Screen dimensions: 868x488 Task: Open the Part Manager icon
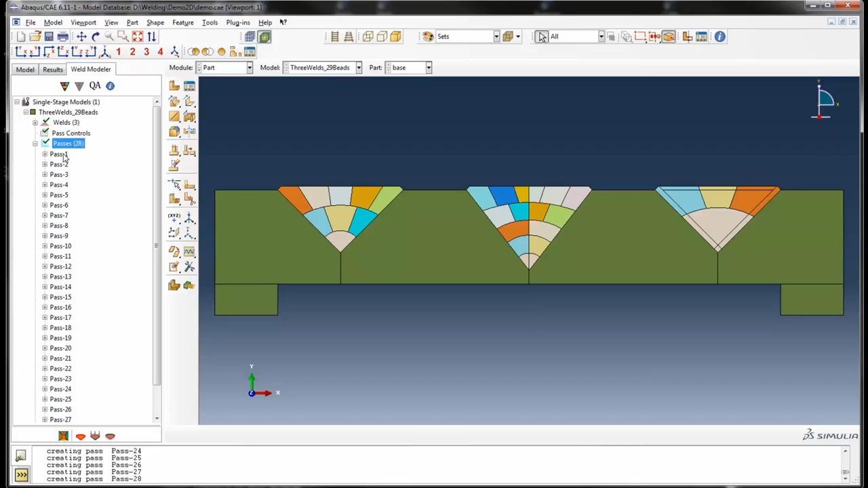click(x=189, y=85)
